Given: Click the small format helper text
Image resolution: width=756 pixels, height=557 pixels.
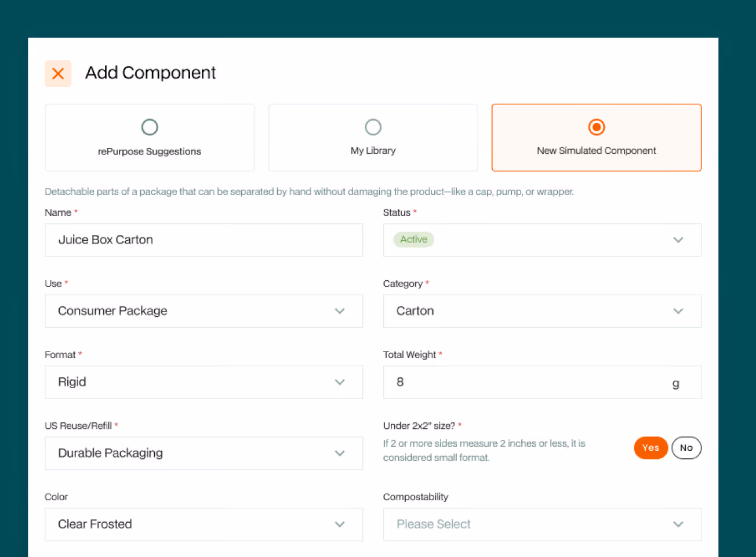Looking at the screenshot, I should (484, 450).
